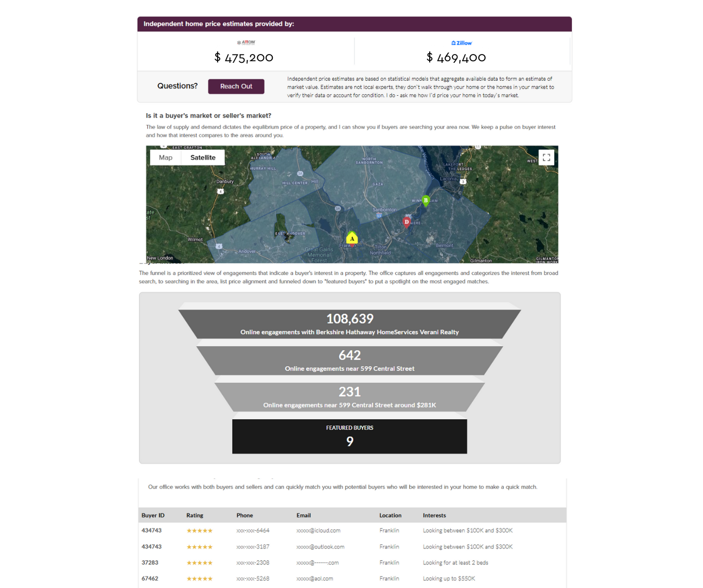Click the Rating column header
The height and width of the screenshot is (588, 703).
[195, 515]
